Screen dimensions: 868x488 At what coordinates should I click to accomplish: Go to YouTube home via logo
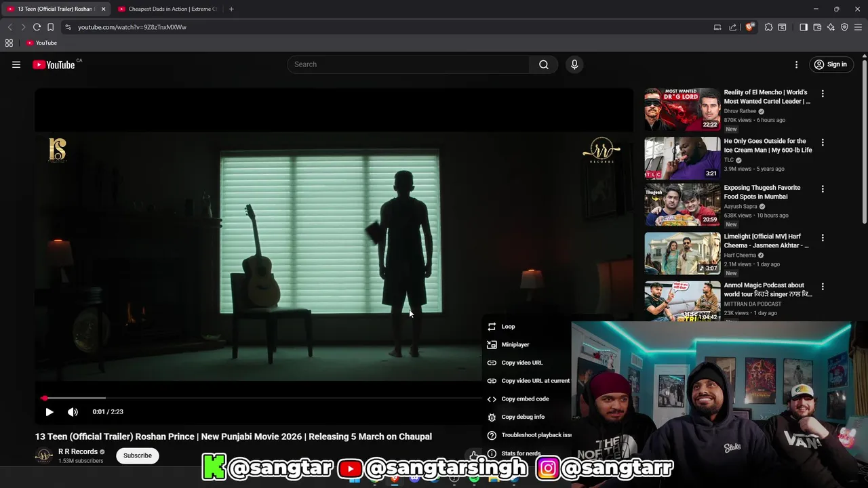[x=54, y=64]
